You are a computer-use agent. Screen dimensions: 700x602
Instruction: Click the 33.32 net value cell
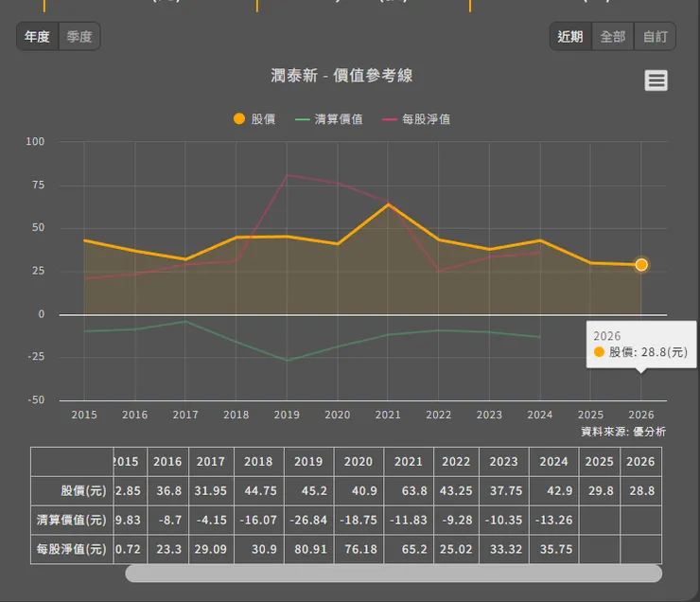tap(504, 549)
